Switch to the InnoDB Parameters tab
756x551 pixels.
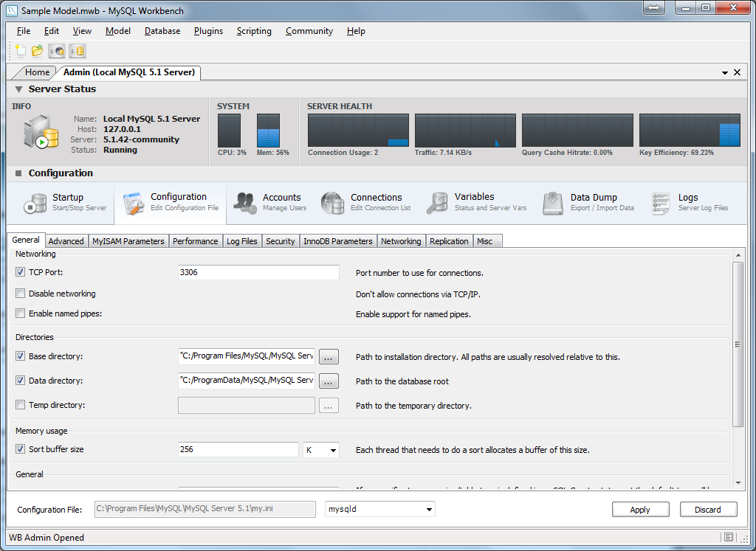[338, 240]
